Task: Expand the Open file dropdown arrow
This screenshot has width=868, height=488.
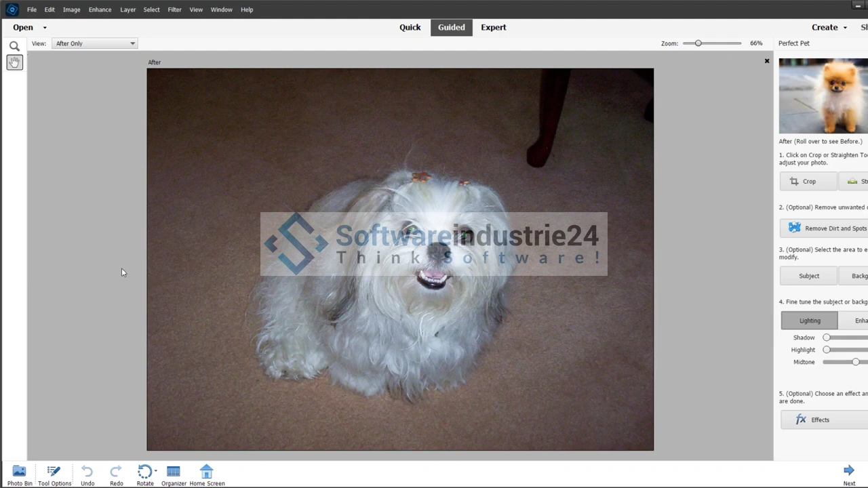Action: click(45, 28)
